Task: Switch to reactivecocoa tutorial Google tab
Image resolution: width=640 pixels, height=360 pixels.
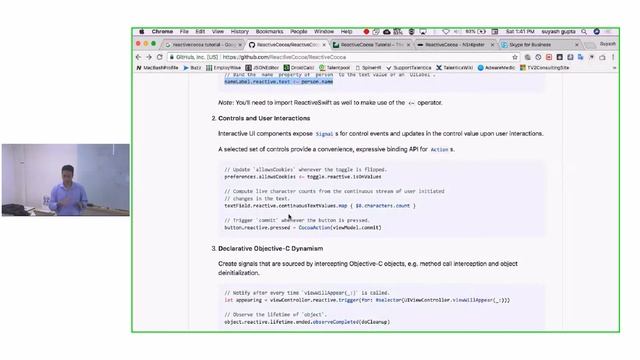Action: coord(203,44)
